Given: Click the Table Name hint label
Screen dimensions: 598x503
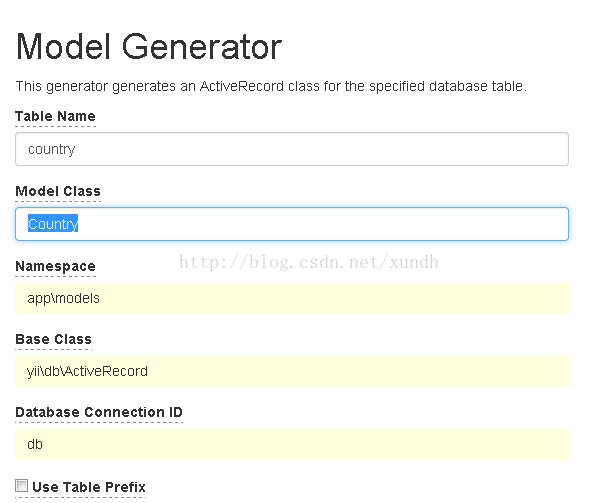Looking at the screenshot, I should coord(55,116).
